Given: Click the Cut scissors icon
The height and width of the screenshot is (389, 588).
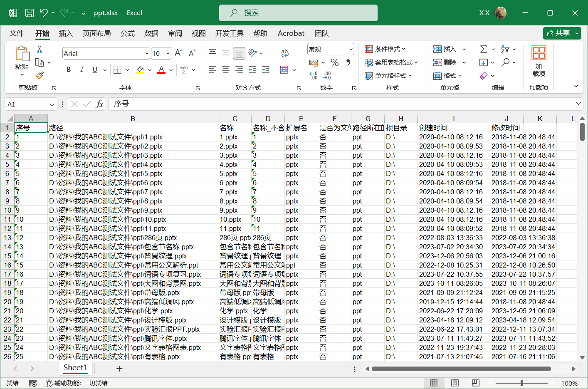Looking at the screenshot, I should pos(40,50).
